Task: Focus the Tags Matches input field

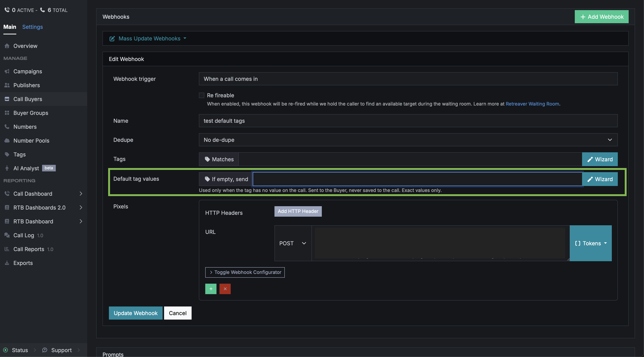Action: (410, 159)
